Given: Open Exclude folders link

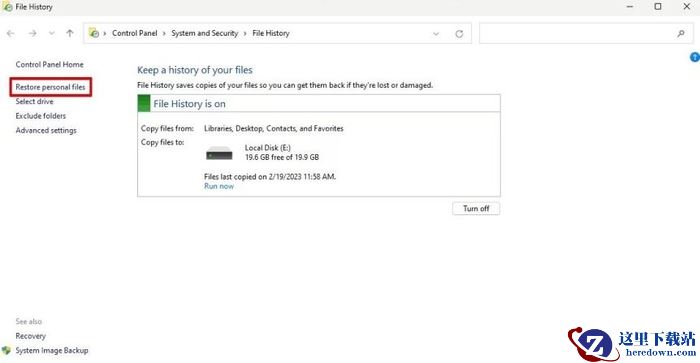Looking at the screenshot, I should coord(41,116).
